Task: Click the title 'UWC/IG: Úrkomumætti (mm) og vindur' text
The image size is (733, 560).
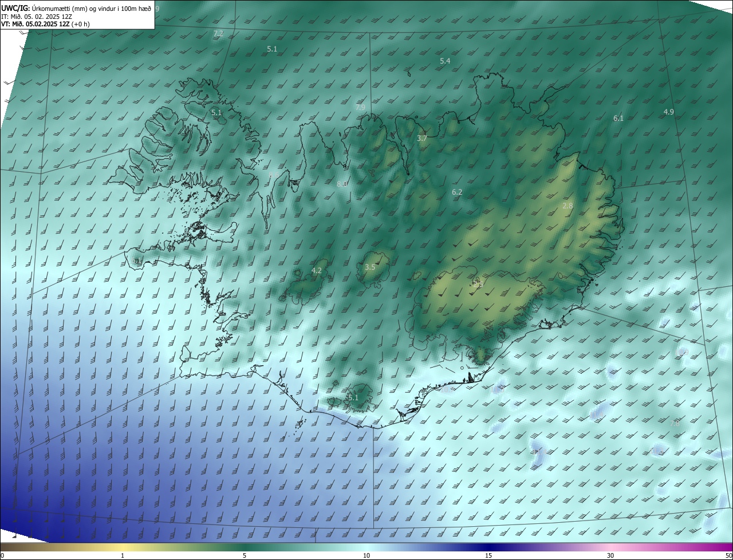Action: [77, 7]
